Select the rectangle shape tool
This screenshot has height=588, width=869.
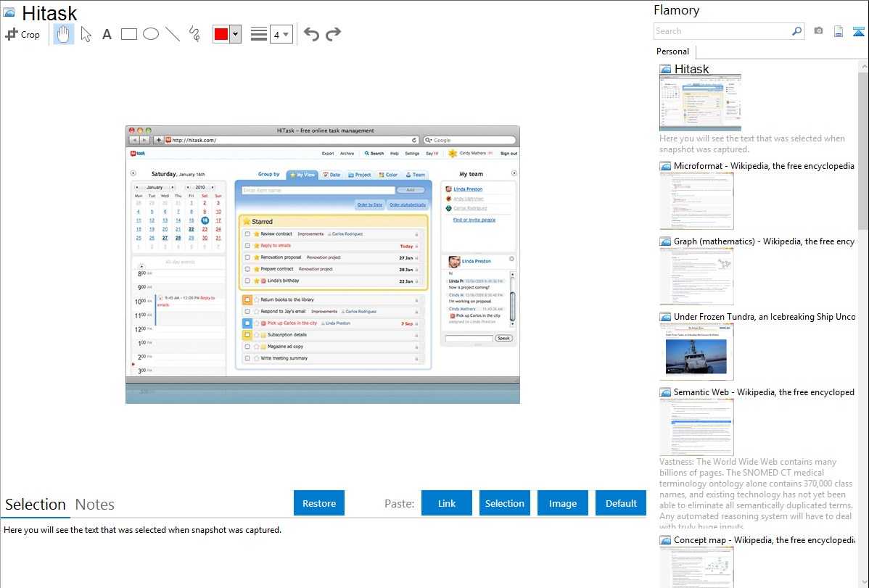[128, 34]
